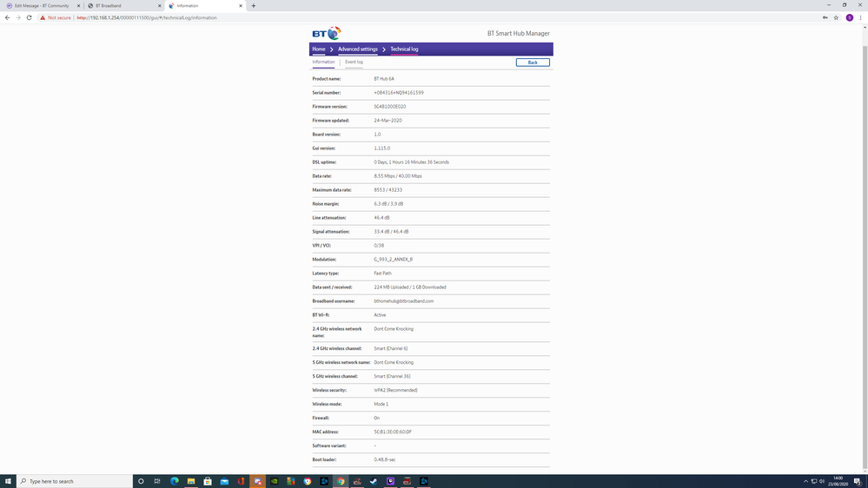Open Advanced settings breadcrumb link
The height and width of the screenshot is (488, 868).
tap(357, 49)
